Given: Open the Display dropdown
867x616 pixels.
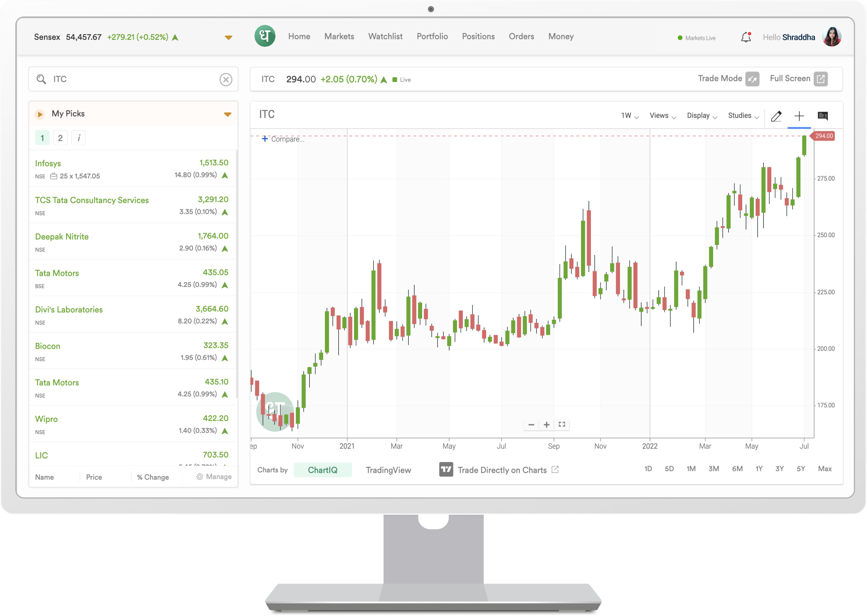Looking at the screenshot, I should [x=701, y=116].
